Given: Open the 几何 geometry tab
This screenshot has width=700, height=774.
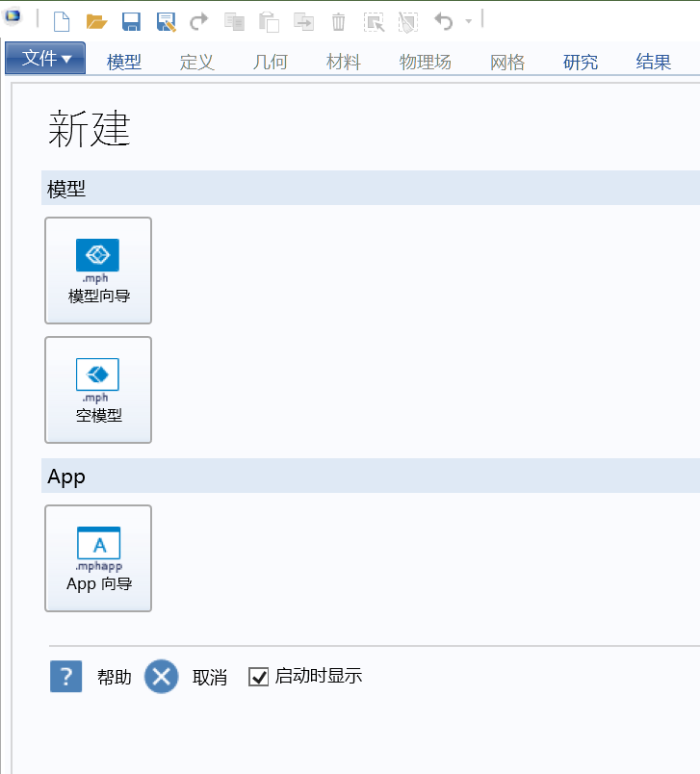Looking at the screenshot, I should tap(270, 63).
